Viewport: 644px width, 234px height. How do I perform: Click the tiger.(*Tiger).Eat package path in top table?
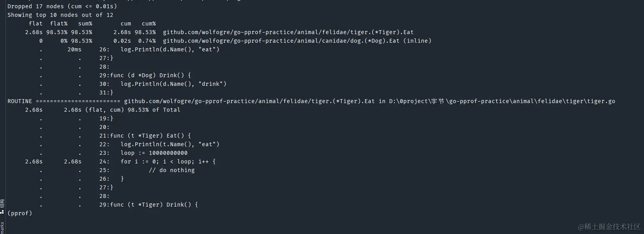coord(288,32)
